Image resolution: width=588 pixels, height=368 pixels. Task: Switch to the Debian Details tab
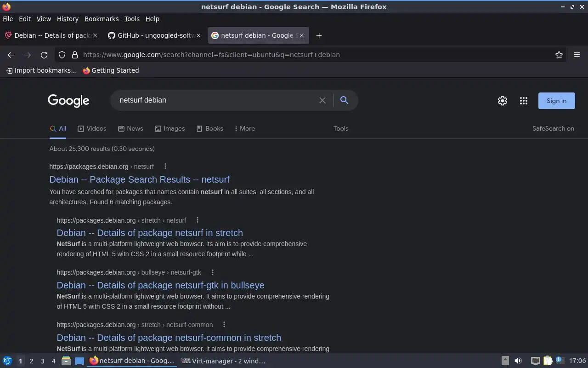[51, 35]
